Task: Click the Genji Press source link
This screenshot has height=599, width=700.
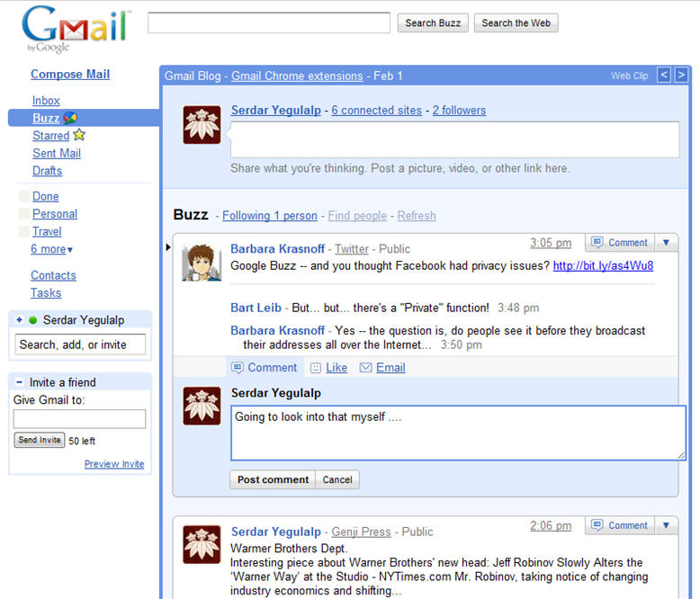Action: click(x=361, y=532)
